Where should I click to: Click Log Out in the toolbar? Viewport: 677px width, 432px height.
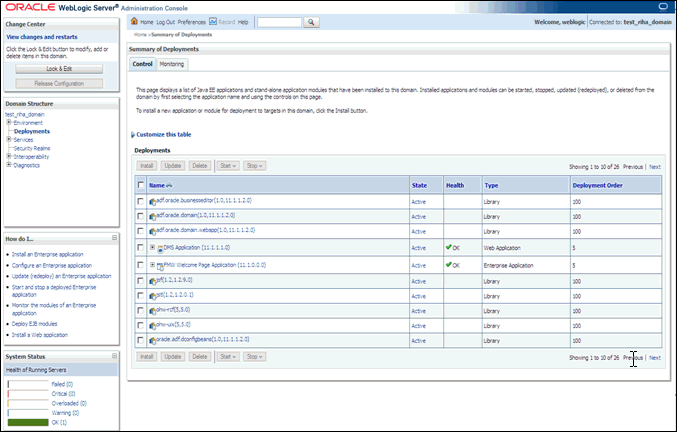[x=165, y=22]
